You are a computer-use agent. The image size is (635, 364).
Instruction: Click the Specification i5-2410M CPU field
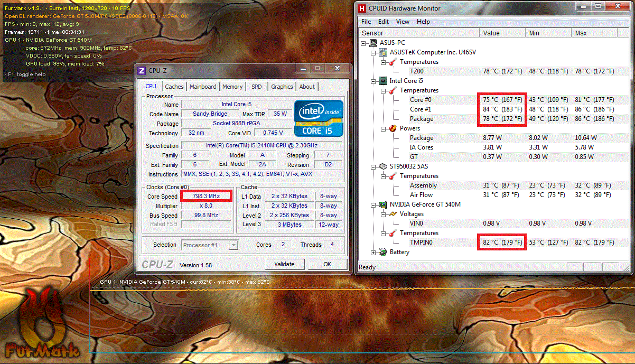pyautogui.click(x=262, y=145)
